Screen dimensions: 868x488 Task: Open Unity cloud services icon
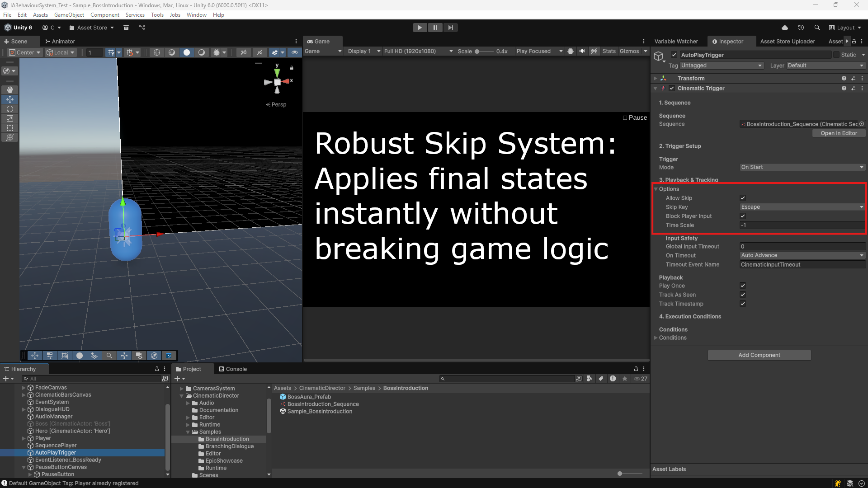pos(785,28)
